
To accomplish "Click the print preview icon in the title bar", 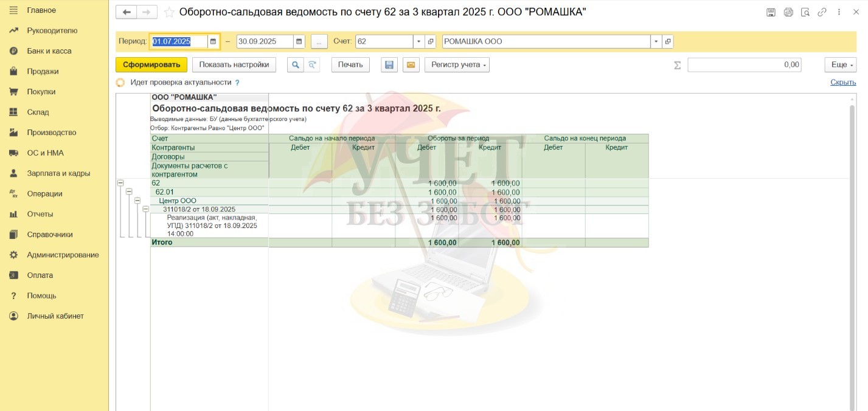I will (805, 12).
